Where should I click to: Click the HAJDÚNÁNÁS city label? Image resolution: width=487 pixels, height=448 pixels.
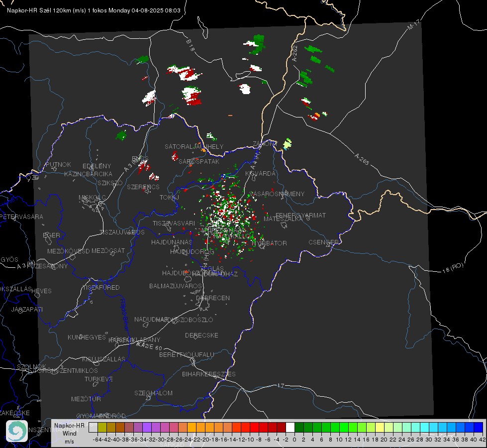tap(172, 242)
